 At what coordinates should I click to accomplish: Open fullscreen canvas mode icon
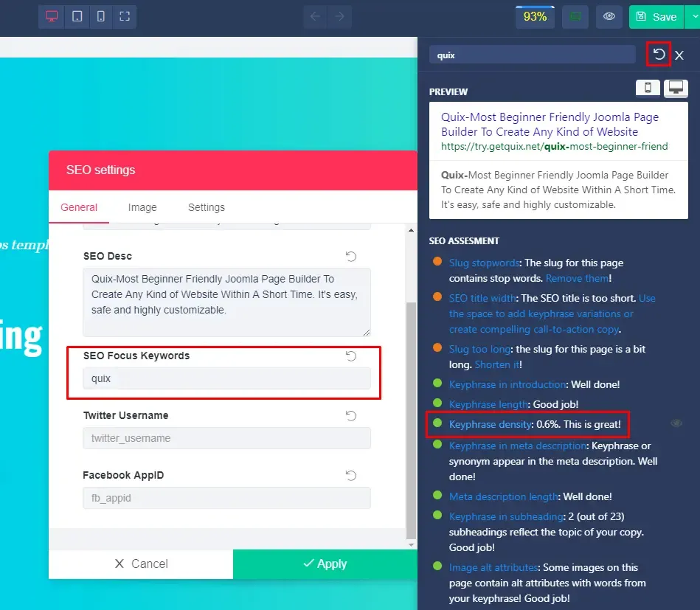[x=125, y=16]
